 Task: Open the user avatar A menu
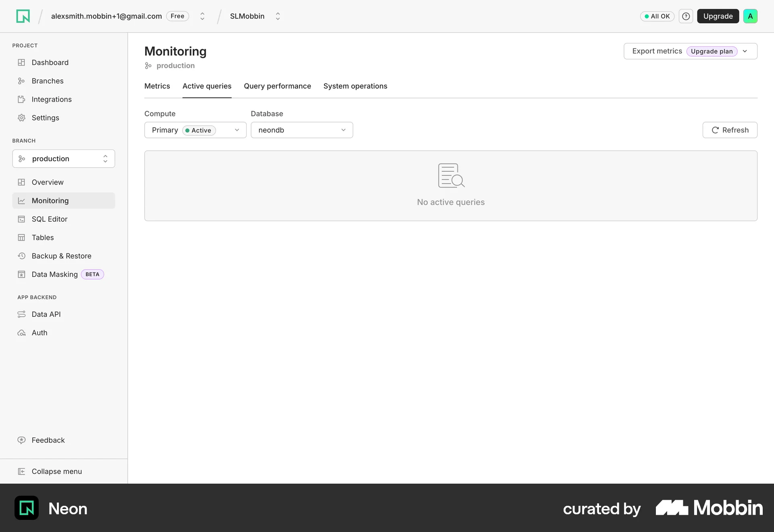(750, 16)
